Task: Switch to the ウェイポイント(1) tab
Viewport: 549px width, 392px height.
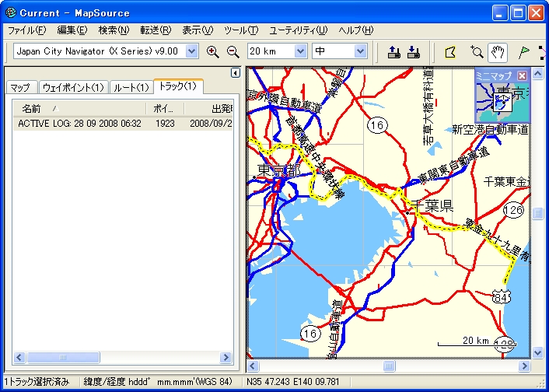Action: point(74,87)
